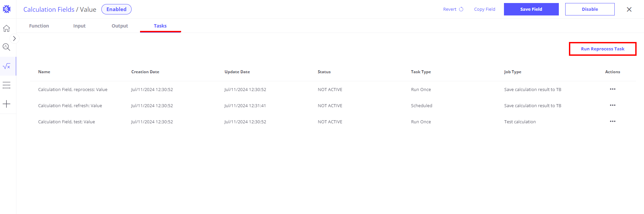This screenshot has width=644, height=214.
Task: Close the calculation field editor with X
Action: point(629,9)
